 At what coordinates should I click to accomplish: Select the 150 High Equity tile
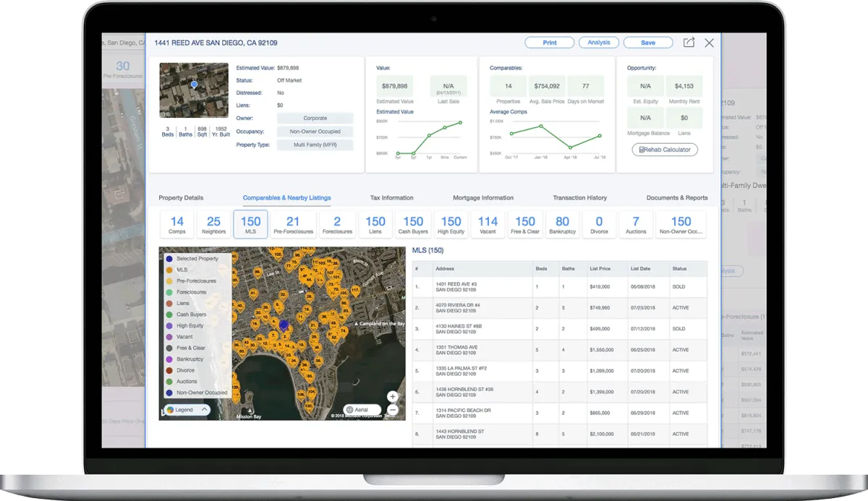pos(451,225)
